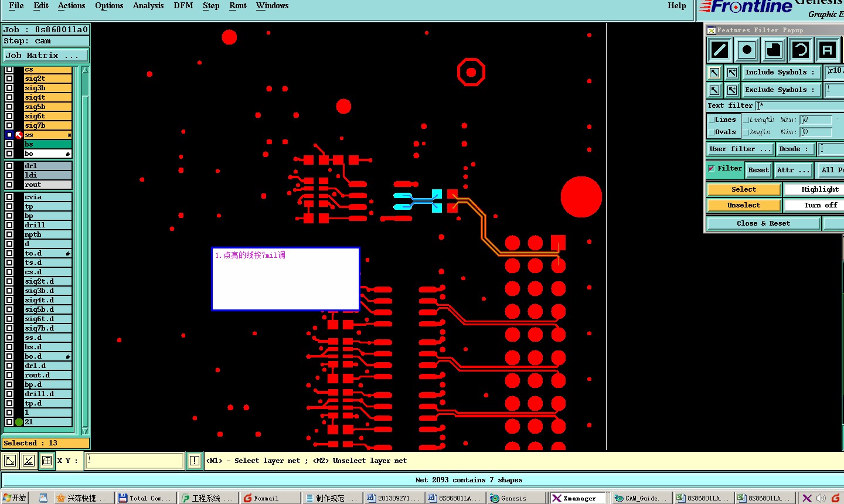
Task: Toggle the arc feature filter icon
Action: 800,50
